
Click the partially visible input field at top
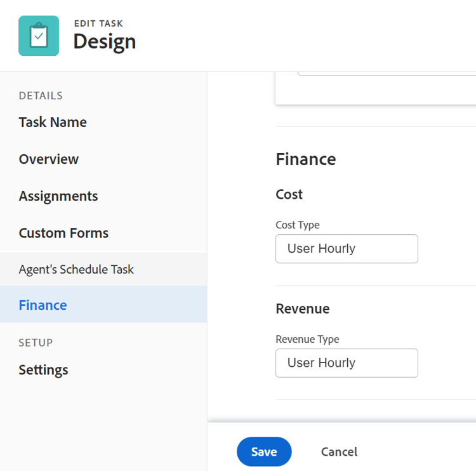pos(387,73)
